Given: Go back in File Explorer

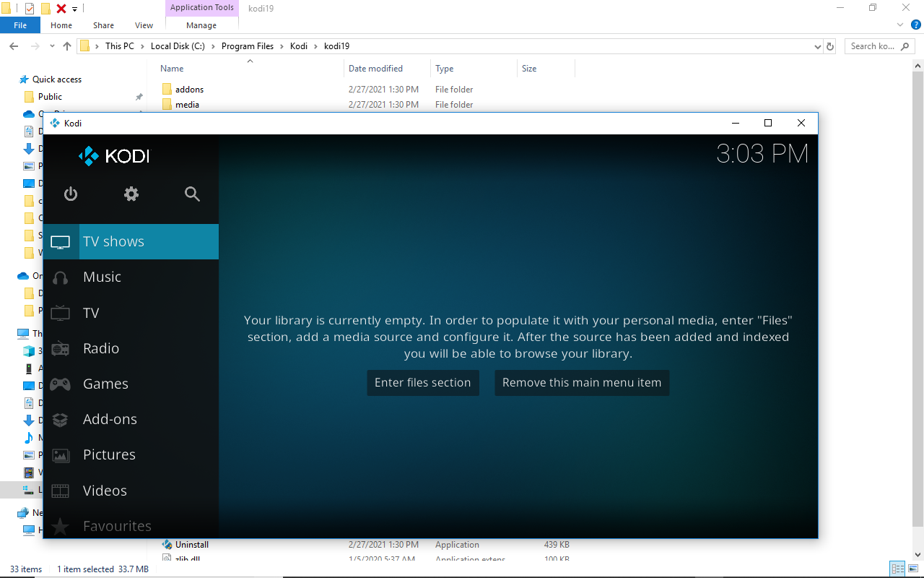Looking at the screenshot, I should [14, 46].
